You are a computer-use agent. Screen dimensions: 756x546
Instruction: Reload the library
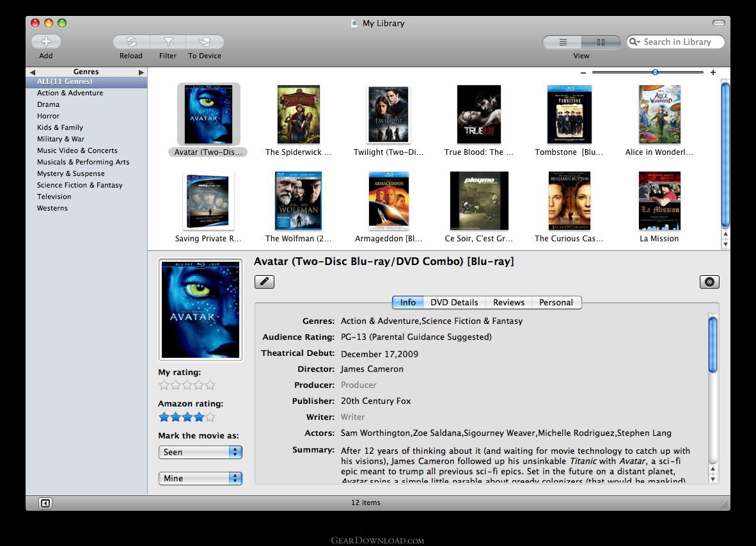point(131,42)
